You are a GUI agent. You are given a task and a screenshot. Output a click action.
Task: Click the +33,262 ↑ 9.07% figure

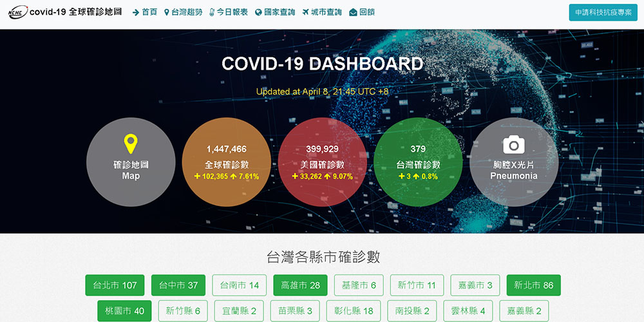pyautogui.click(x=323, y=176)
